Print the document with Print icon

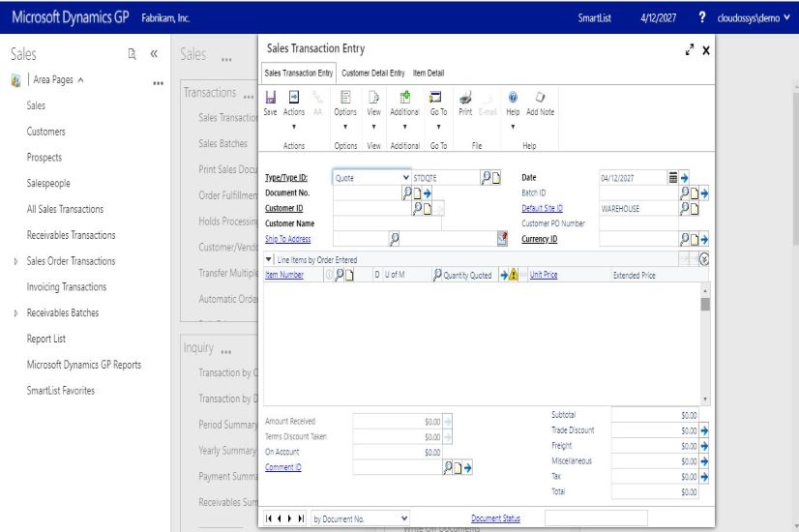point(465,98)
